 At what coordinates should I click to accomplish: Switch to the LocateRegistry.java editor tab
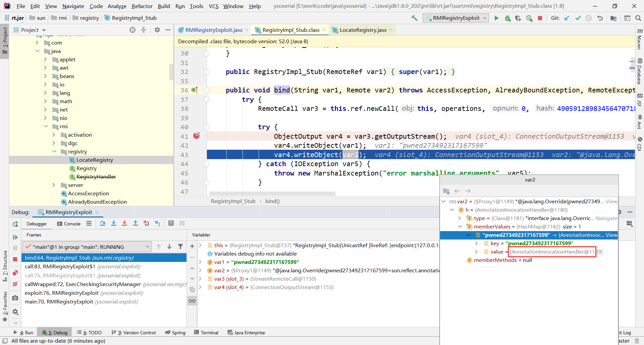[363, 30]
